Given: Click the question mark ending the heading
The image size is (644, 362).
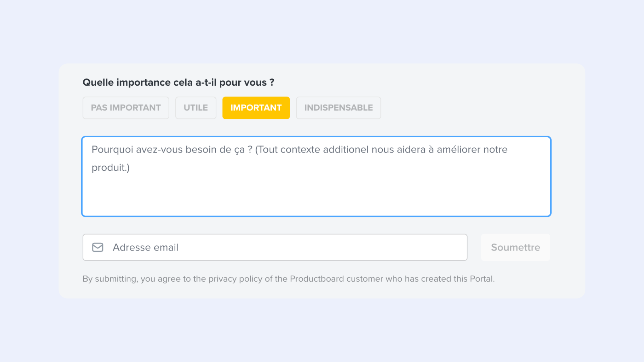Looking at the screenshot, I should 272,82.
